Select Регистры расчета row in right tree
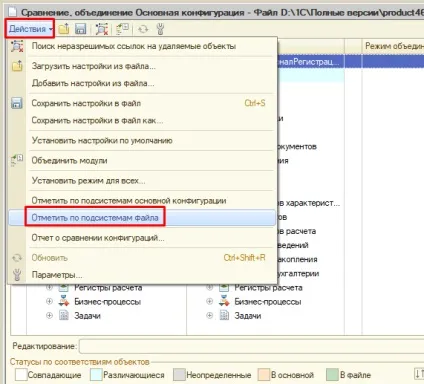 click(268, 288)
